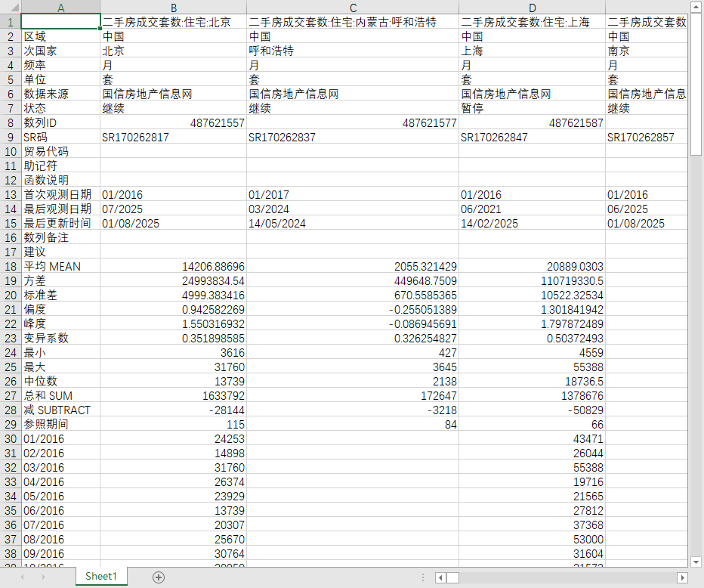This screenshot has height=588, width=704.
Task: Click the vertical scrollbar thumb
Action: click(x=696, y=84)
